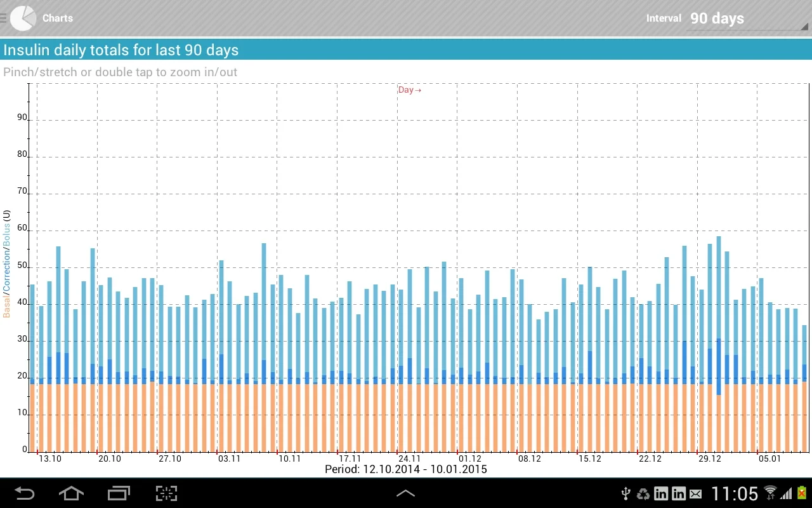Click the 13.10 date label
This screenshot has width=812, height=508.
[x=50, y=458]
